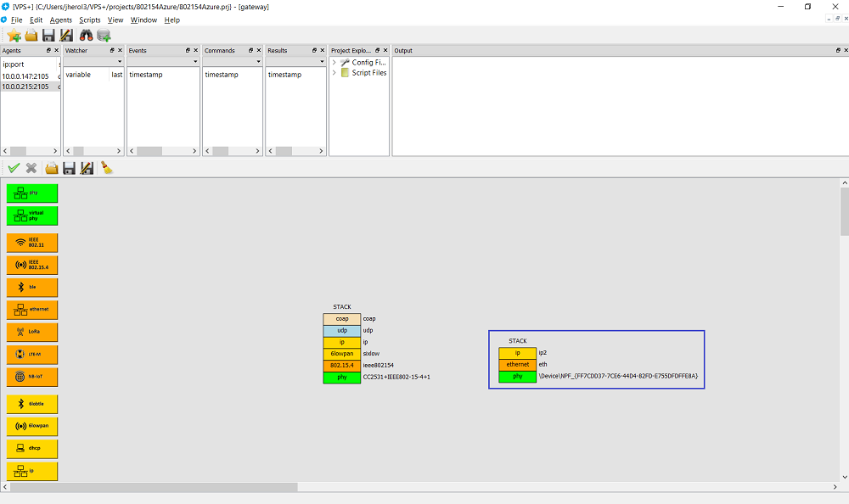Click the new project star icon
Viewport: 849px width, 504px height.
pyautogui.click(x=14, y=35)
